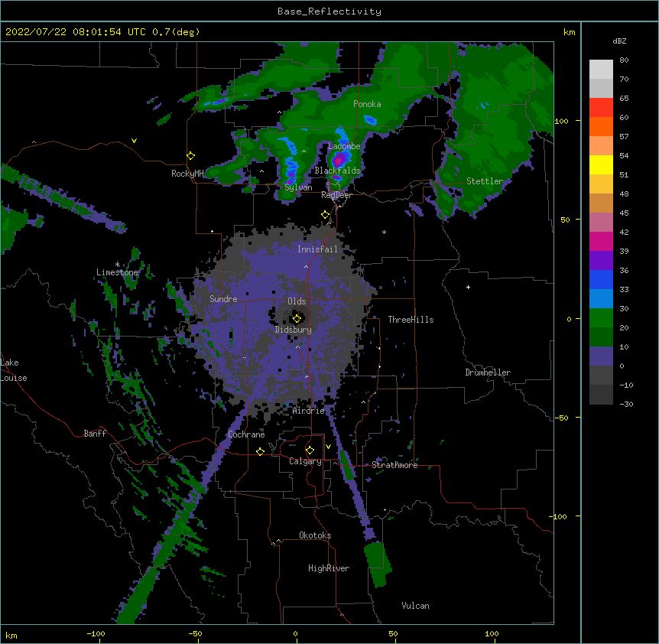Click the 65 value on dBZ legend
This screenshot has width=659, height=644.
coord(624,99)
